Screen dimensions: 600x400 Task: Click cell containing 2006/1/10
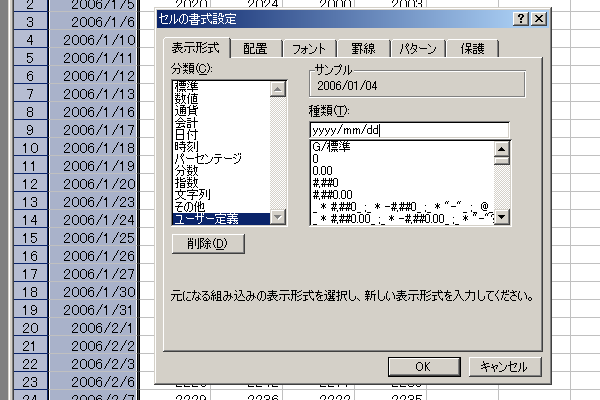click(93, 40)
